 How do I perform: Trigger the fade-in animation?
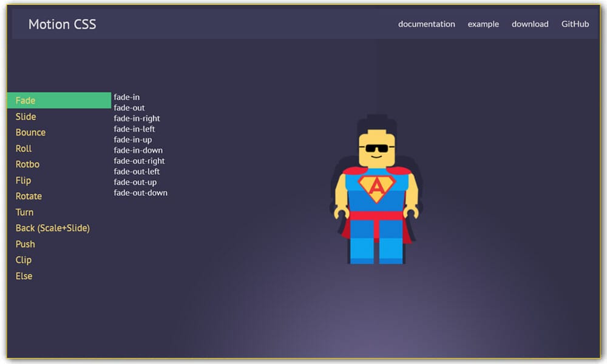click(x=126, y=96)
